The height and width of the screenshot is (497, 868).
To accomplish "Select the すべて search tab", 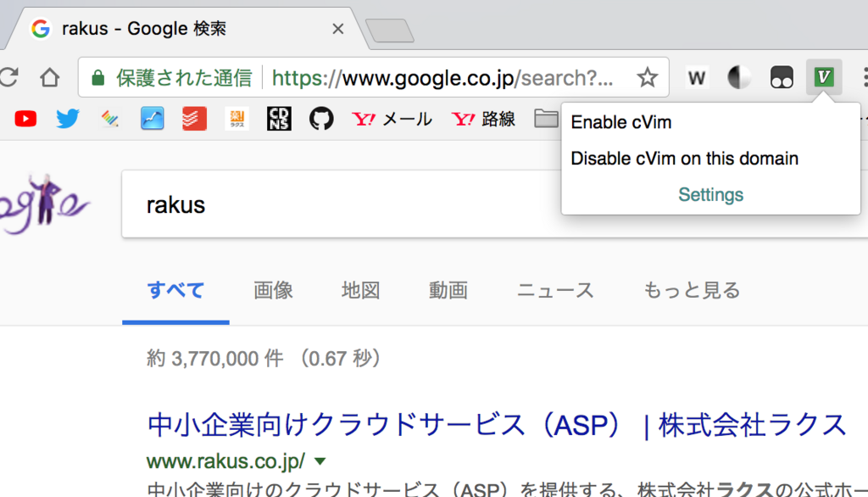I will (x=175, y=290).
